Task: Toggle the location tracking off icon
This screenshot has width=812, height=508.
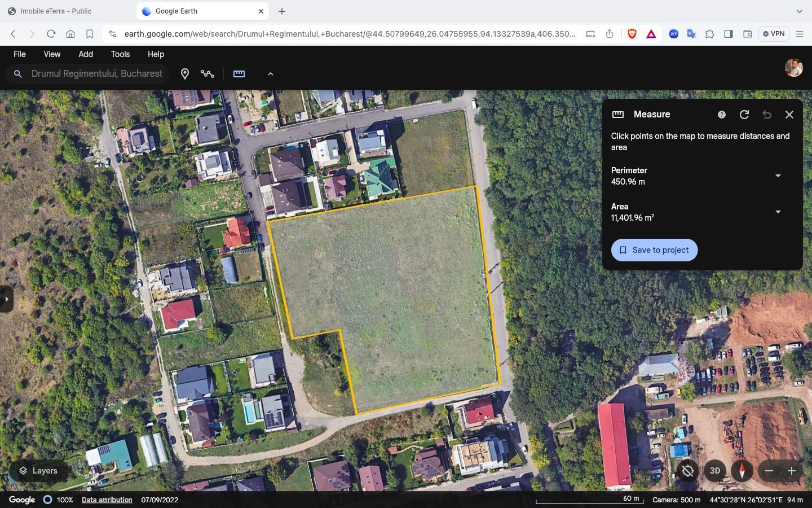Action: [x=687, y=471]
